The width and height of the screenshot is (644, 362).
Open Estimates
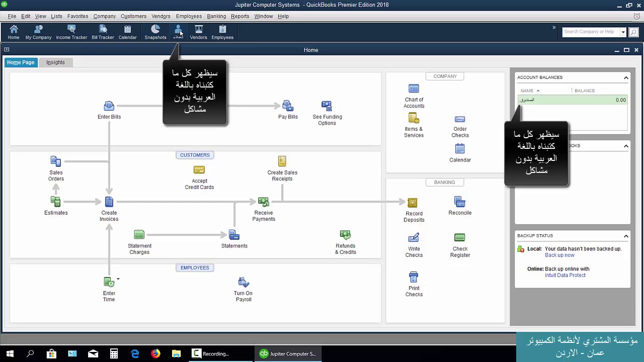(x=56, y=206)
